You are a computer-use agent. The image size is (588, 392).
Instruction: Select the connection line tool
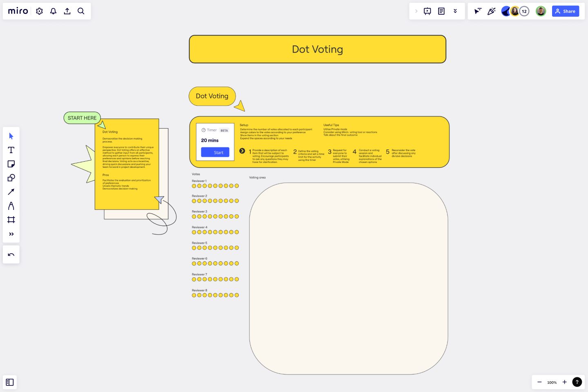11,192
